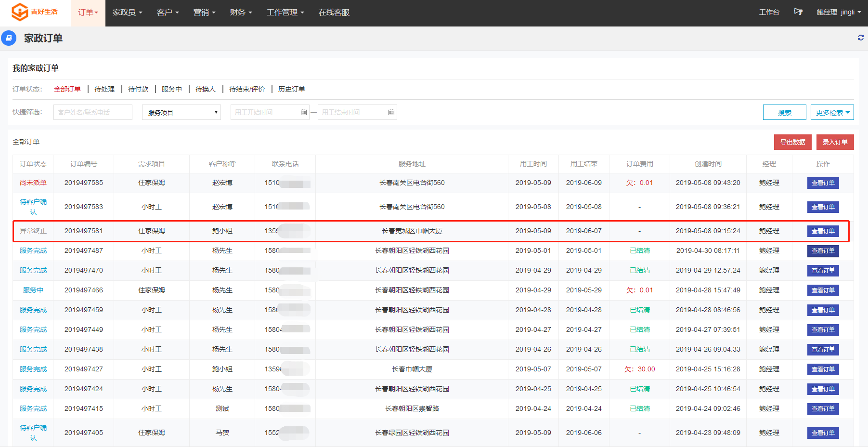868x447 pixels.
Task: Click the 录入订单 button
Action: click(x=835, y=142)
